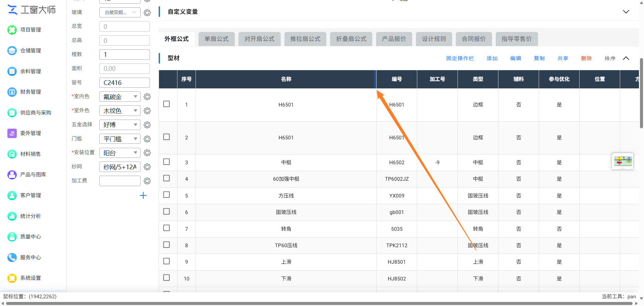Image resolution: width=644 pixels, height=306 pixels.
Task: Check the box for TP60压线 row
Action: point(166,245)
